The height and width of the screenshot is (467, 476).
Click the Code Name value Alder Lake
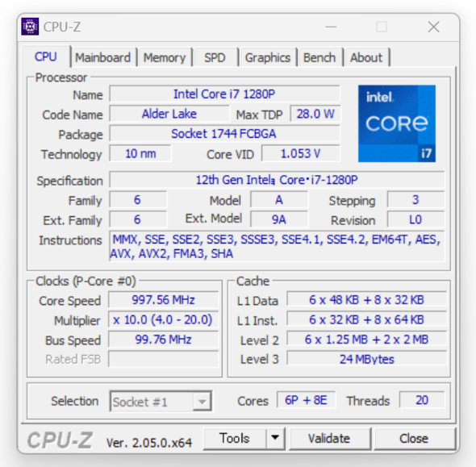(169, 114)
